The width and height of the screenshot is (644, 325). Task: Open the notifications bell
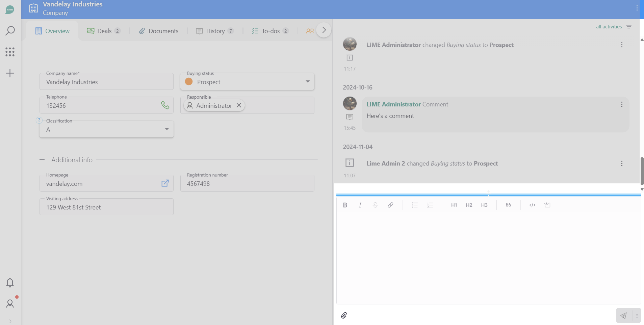click(10, 282)
